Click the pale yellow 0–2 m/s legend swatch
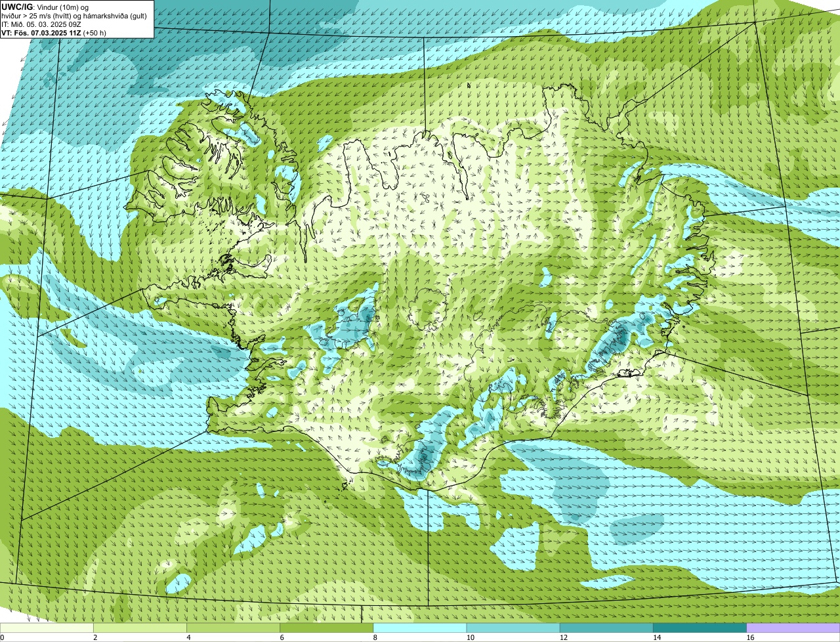Image resolution: width=840 pixels, height=642 pixels. 47,628
